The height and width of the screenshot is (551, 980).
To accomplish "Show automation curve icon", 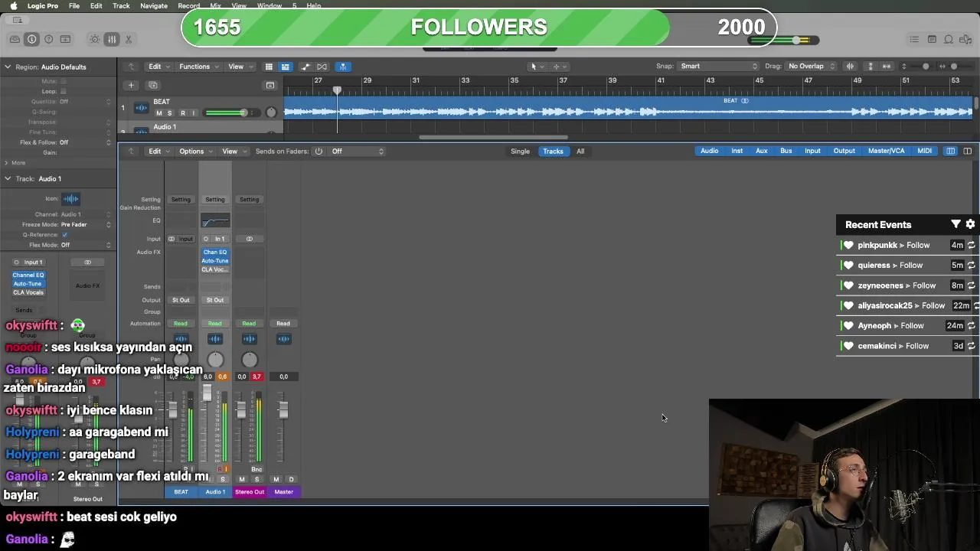I will (x=305, y=67).
